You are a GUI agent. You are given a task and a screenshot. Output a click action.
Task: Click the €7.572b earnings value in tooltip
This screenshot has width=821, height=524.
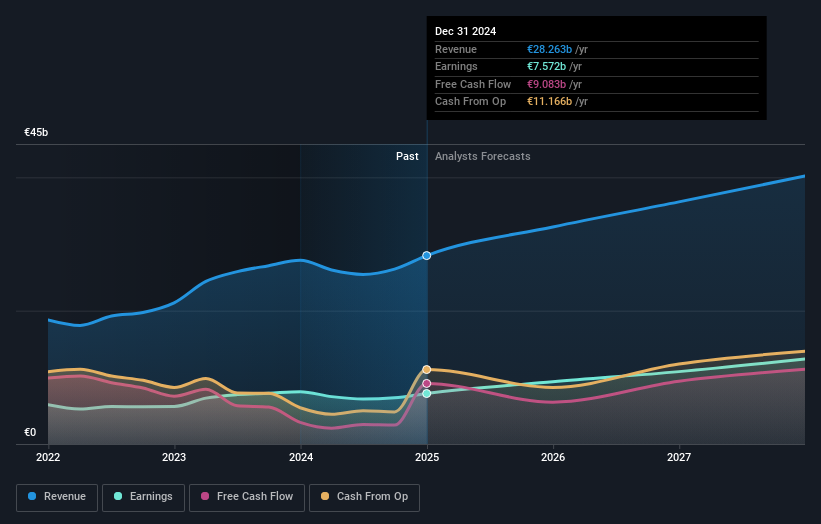click(546, 66)
